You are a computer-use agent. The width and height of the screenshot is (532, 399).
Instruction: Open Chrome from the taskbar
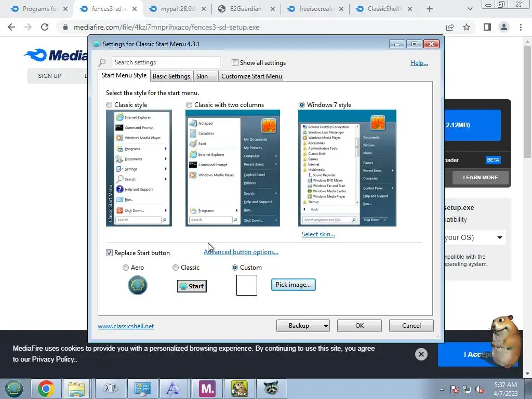(46, 389)
